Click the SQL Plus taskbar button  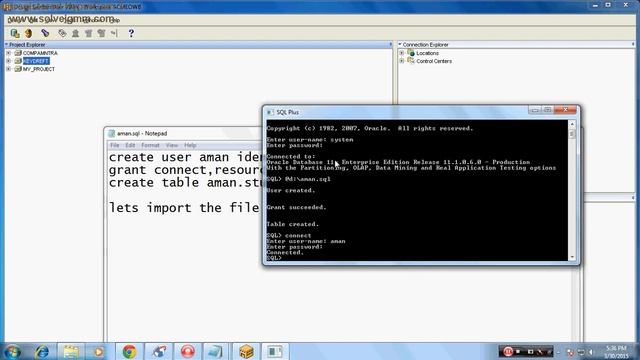point(275,352)
